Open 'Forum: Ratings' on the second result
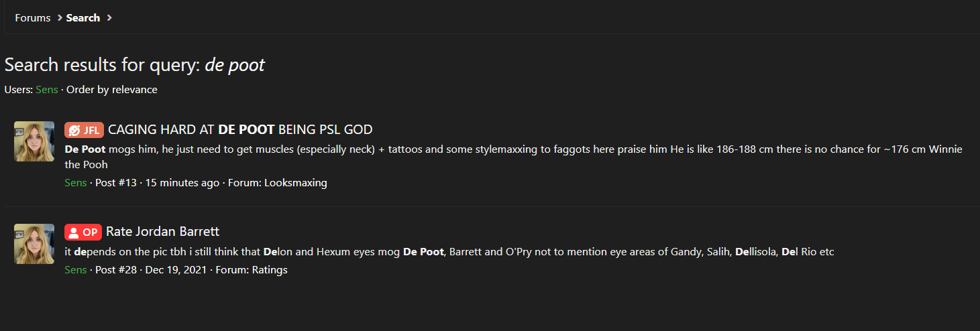This screenshot has height=331, width=980. point(252,270)
